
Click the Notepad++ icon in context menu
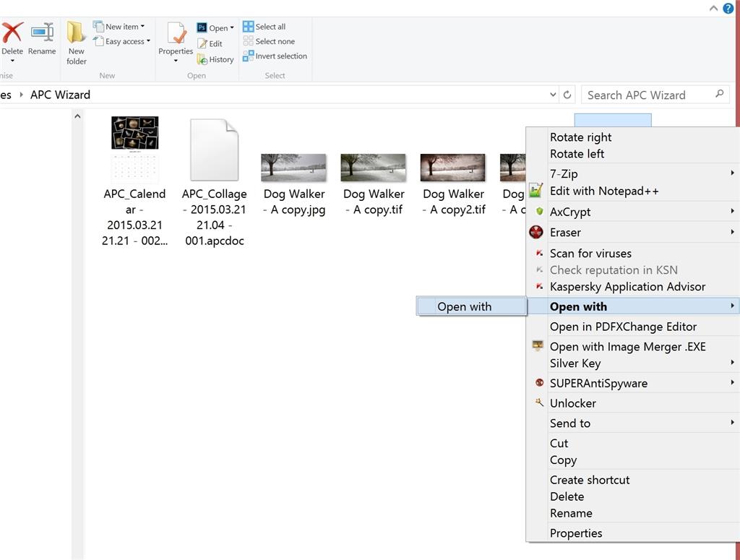pos(535,191)
